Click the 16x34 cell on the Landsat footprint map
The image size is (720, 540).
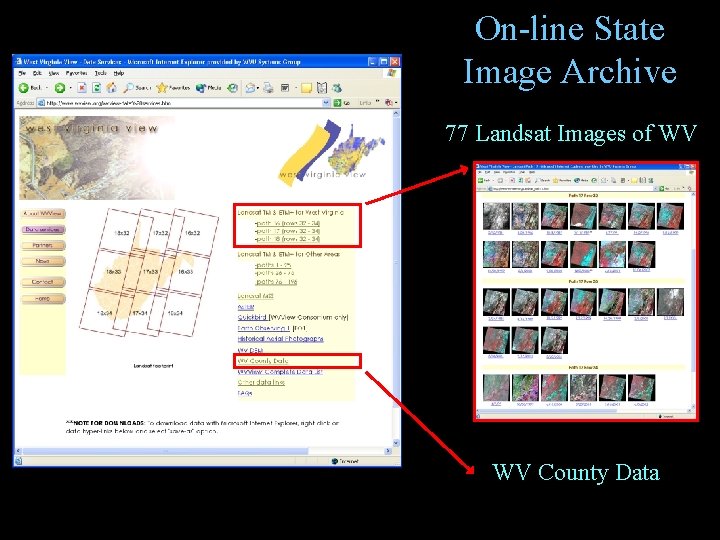pos(175,313)
